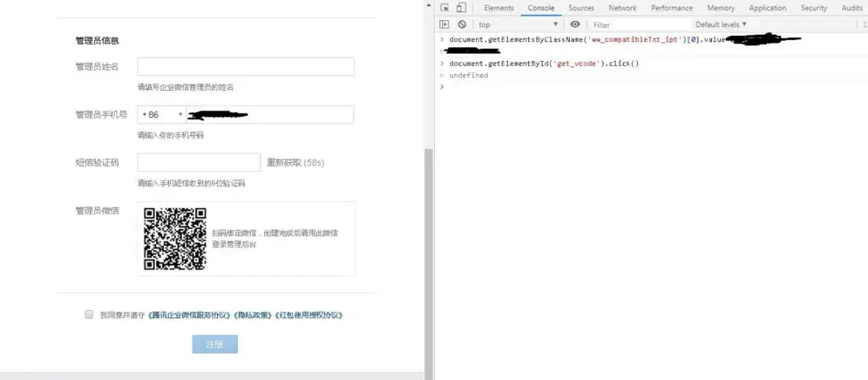This screenshot has width=868, height=380.
Task: Open 腾讯企业微信服务协议 link
Action: point(188,315)
